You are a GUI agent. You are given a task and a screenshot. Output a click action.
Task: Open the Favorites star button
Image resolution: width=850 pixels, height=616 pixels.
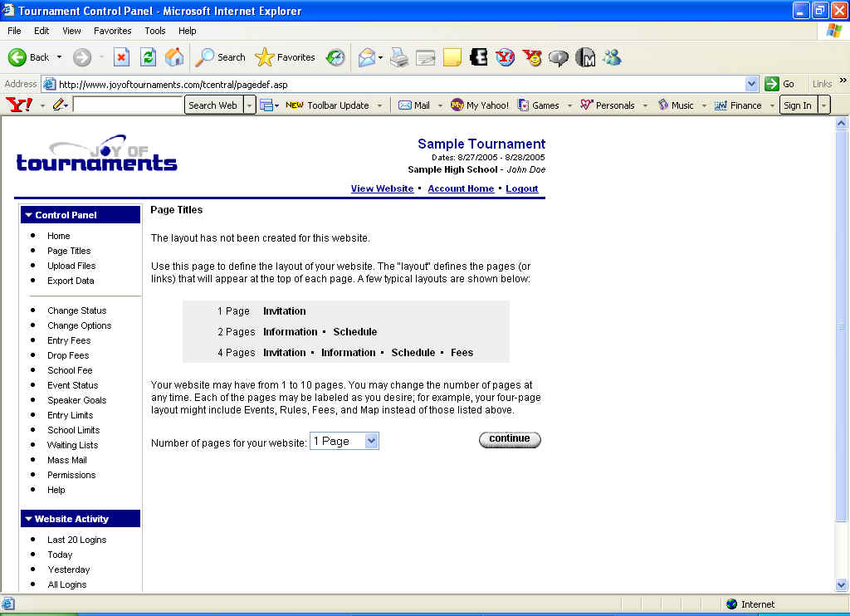tap(286, 57)
